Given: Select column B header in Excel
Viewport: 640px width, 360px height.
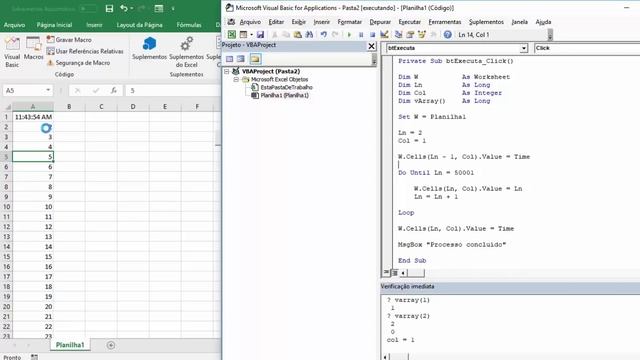Looking at the screenshot, I should (69, 107).
